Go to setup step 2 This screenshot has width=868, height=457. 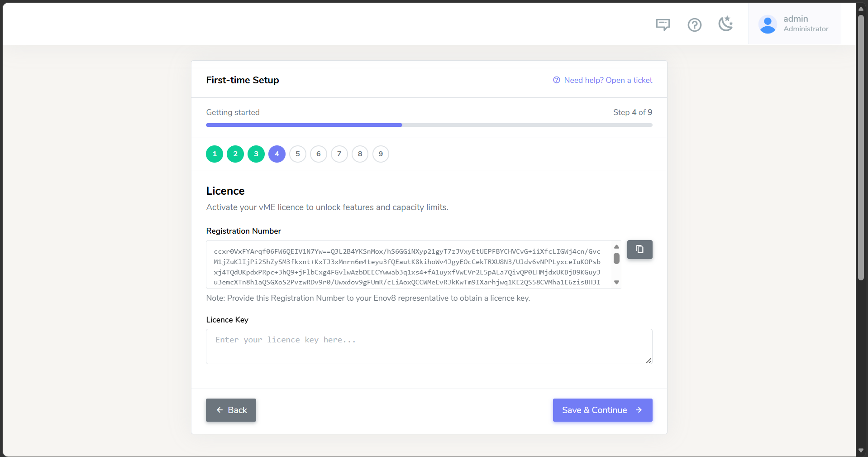pyautogui.click(x=235, y=154)
